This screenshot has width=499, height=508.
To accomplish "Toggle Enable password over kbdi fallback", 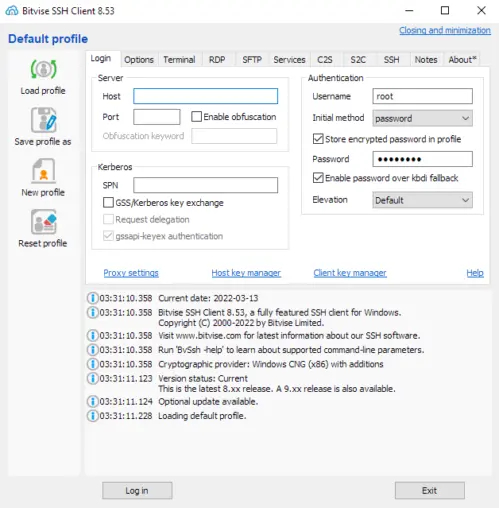I will 318,178.
